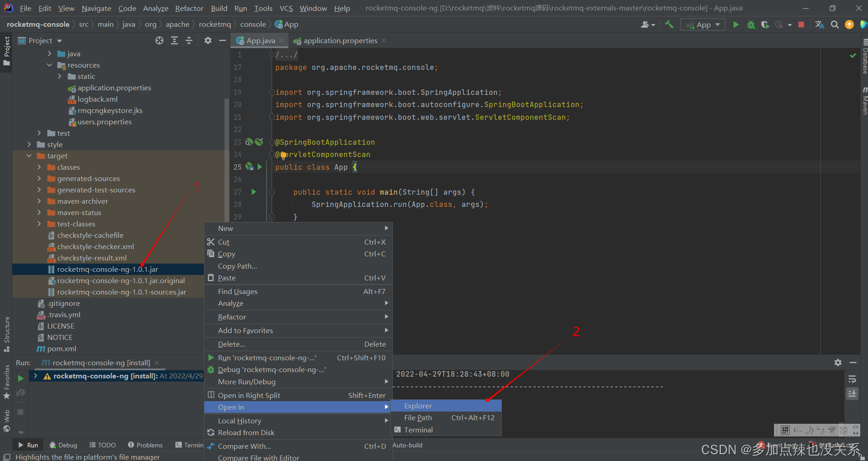Expand the static folder

[x=60, y=76]
